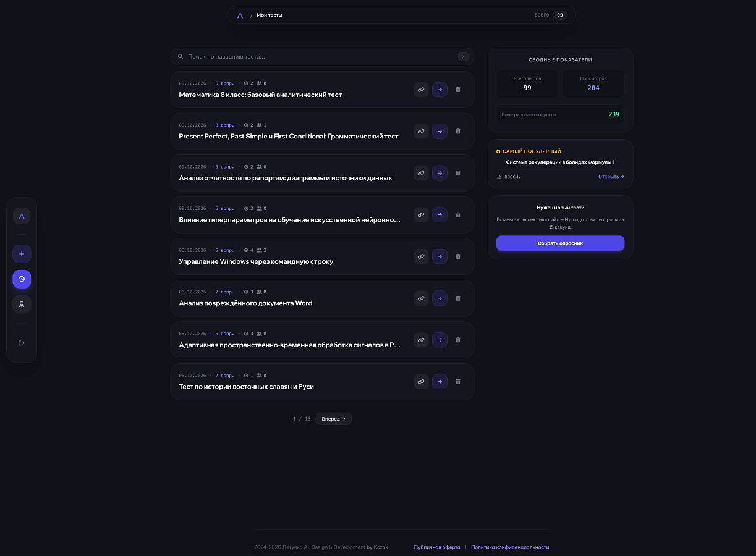This screenshot has height=556, width=756.
Task: Click the logo icon in top breadcrumb
Action: (x=240, y=15)
